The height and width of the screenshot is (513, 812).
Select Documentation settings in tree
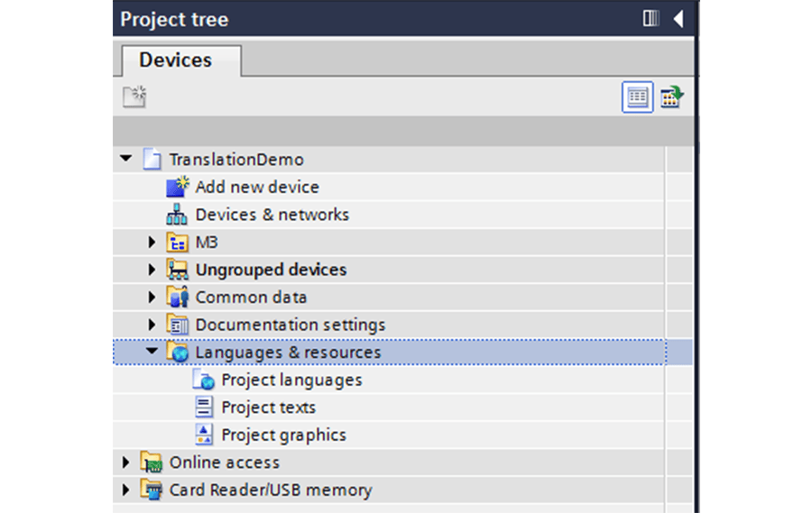(290, 325)
